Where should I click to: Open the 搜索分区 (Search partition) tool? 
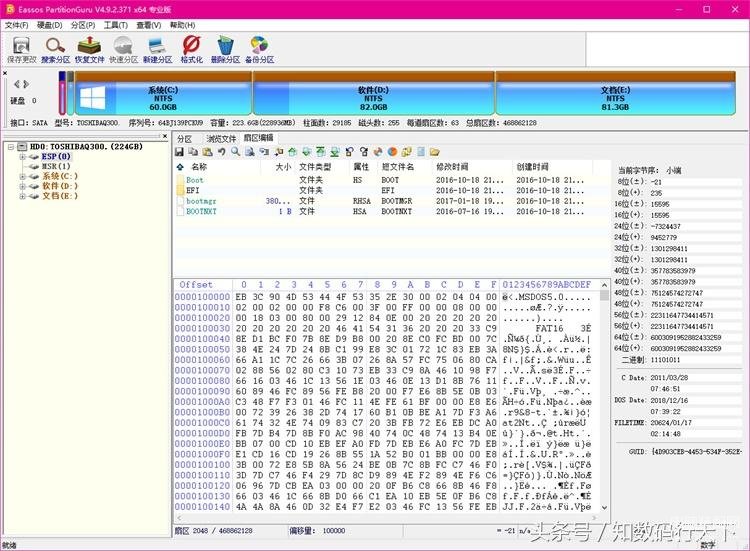[x=55, y=50]
